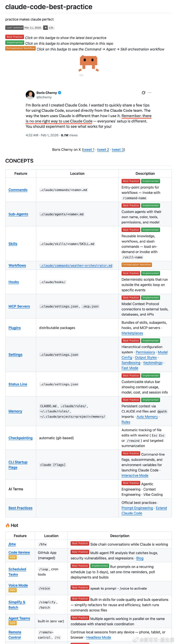Screen dimensions: 176x644
Task: Open the Headless Mode link
Action: pyautogui.click(x=99, y=637)
